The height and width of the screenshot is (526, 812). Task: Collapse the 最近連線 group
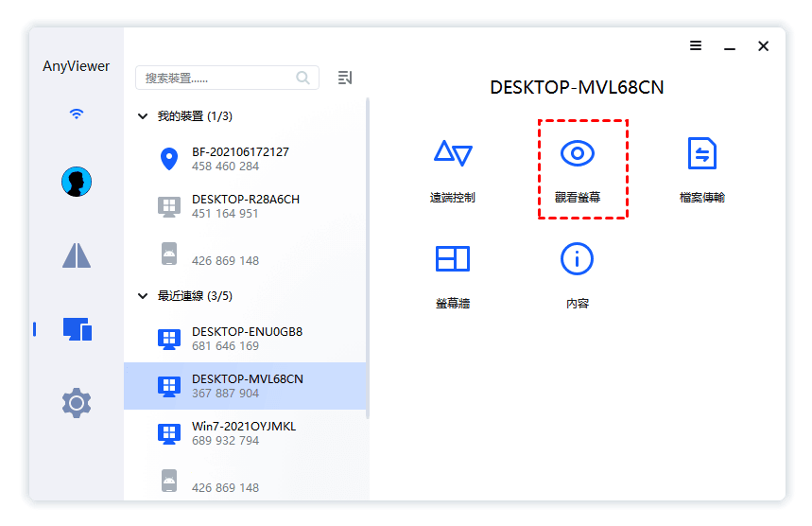point(143,296)
